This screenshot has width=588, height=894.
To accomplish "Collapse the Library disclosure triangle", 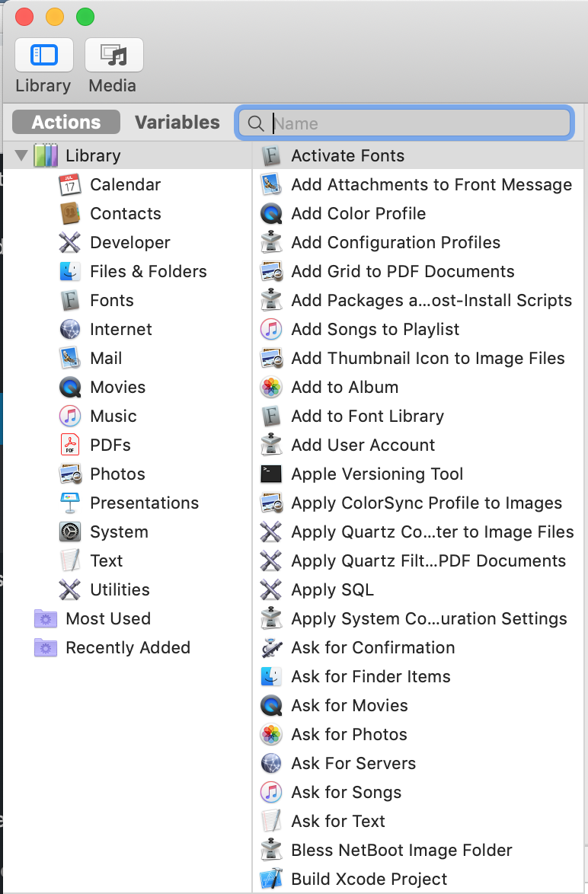I will pos(21,156).
